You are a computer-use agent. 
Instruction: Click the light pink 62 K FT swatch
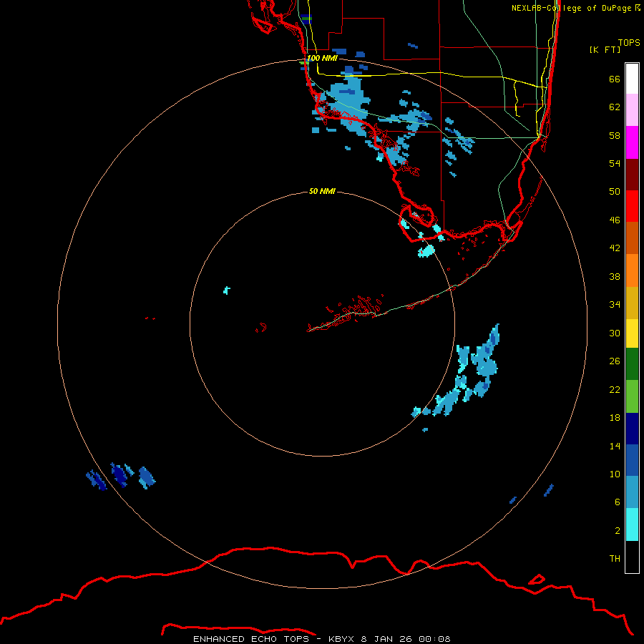click(632, 110)
